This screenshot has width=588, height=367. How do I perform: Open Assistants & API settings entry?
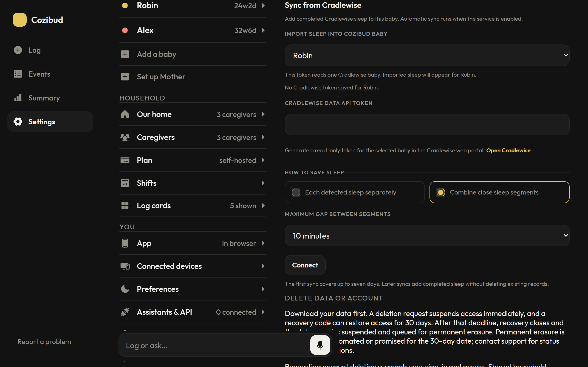[193, 312]
